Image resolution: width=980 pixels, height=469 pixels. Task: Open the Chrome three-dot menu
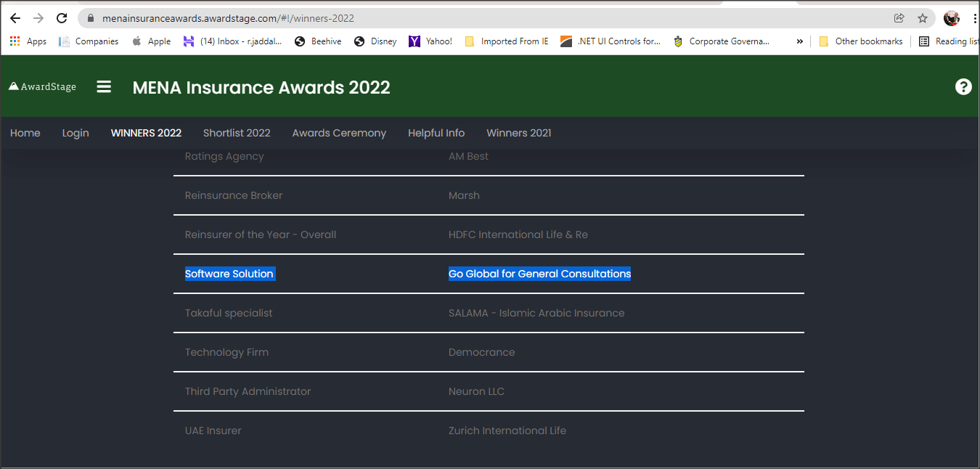(974, 18)
